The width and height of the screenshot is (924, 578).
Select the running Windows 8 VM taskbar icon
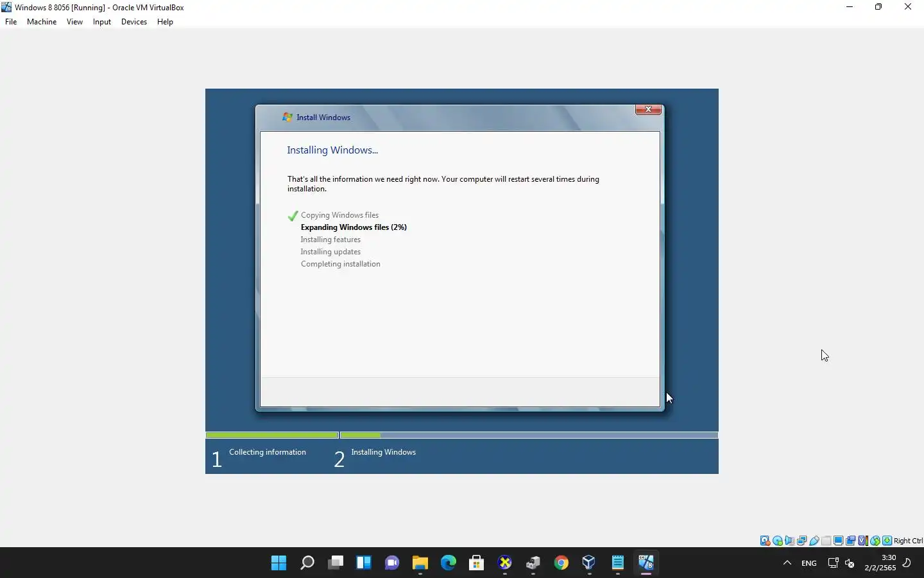coord(646,563)
